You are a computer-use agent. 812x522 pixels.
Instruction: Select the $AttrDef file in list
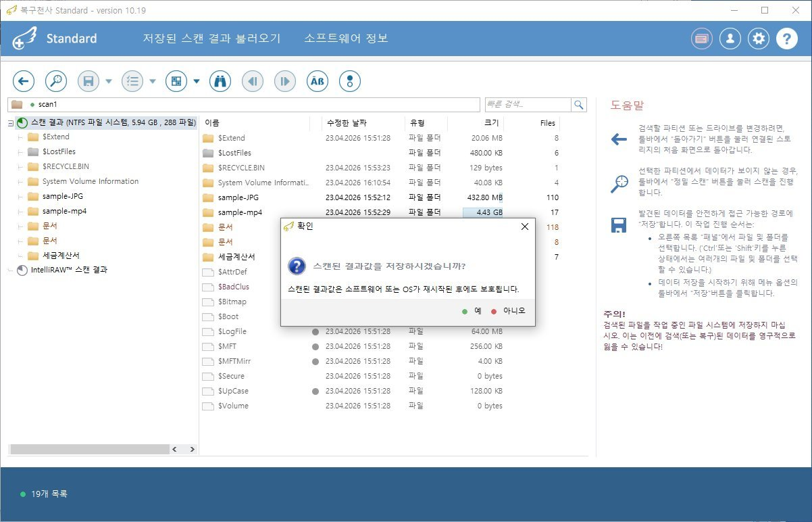[x=232, y=272]
